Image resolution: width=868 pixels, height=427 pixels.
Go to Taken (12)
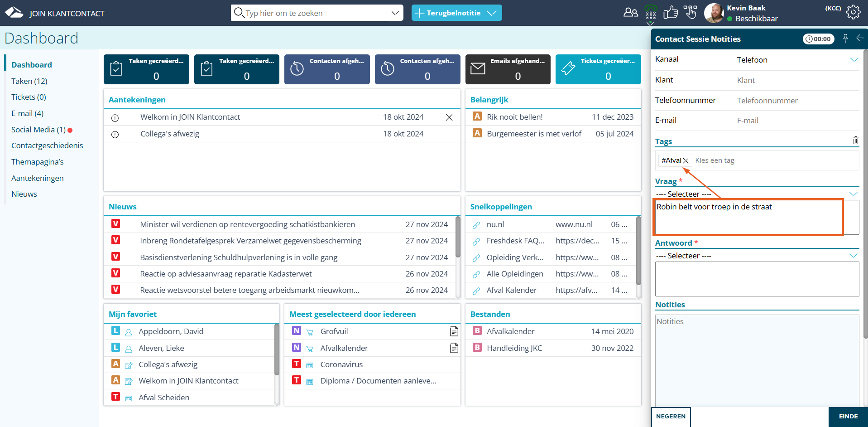[x=29, y=81]
